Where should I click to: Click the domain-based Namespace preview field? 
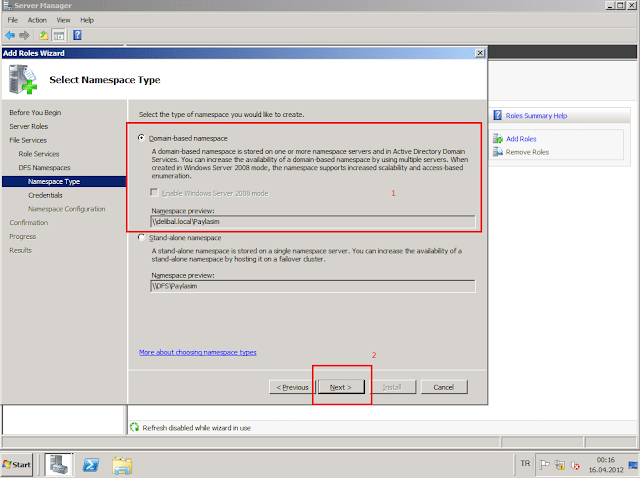point(311,223)
